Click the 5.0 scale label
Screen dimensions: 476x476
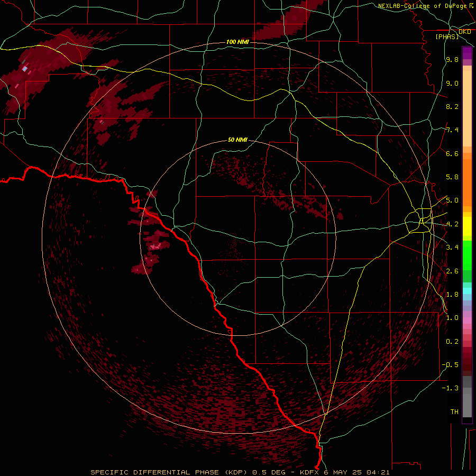tap(452, 200)
